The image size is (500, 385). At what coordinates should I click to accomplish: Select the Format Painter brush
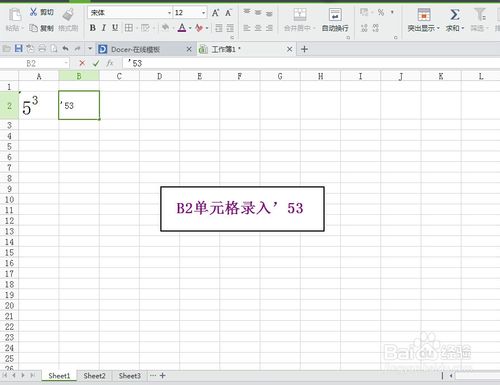[x=68, y=15]
